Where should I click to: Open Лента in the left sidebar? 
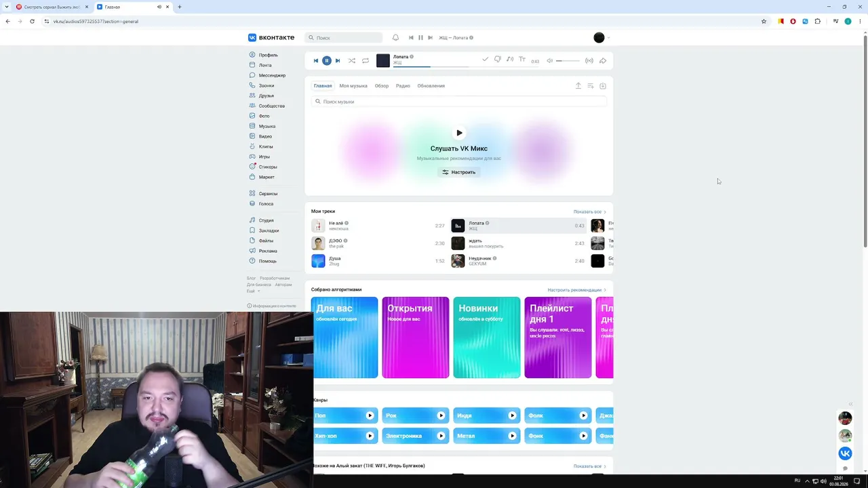[260, 65]
